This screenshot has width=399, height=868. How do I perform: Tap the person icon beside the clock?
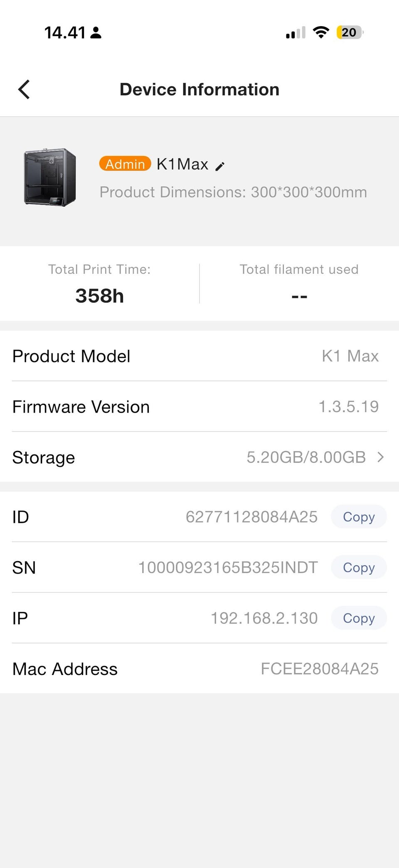coord(96,32)
